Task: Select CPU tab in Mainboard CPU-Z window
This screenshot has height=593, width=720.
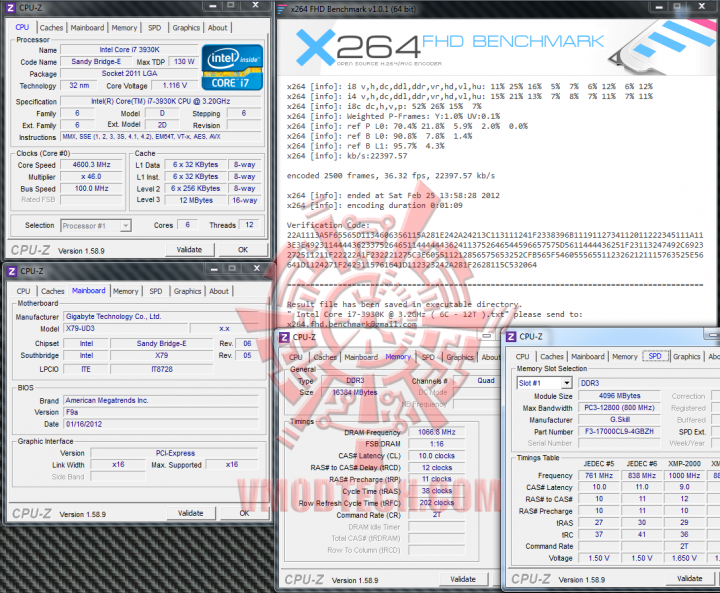Action: [x=23, y=291]
